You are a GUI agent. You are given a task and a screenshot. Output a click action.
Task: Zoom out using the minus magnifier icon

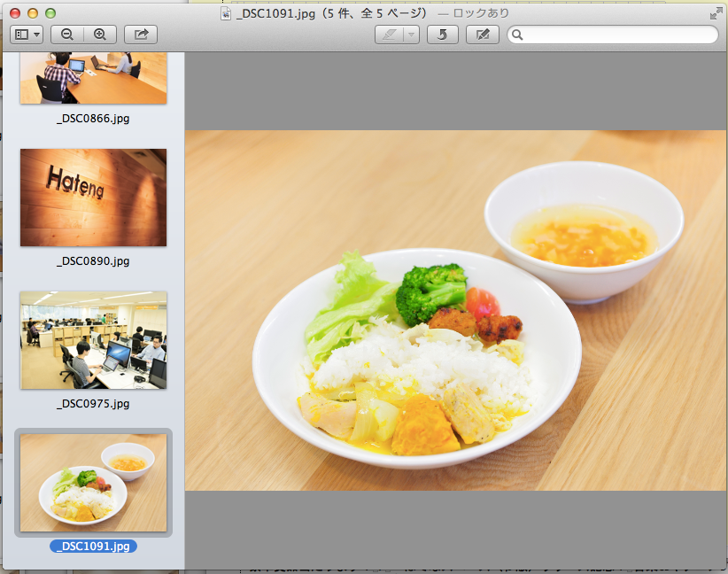click(x=66, y=35)
